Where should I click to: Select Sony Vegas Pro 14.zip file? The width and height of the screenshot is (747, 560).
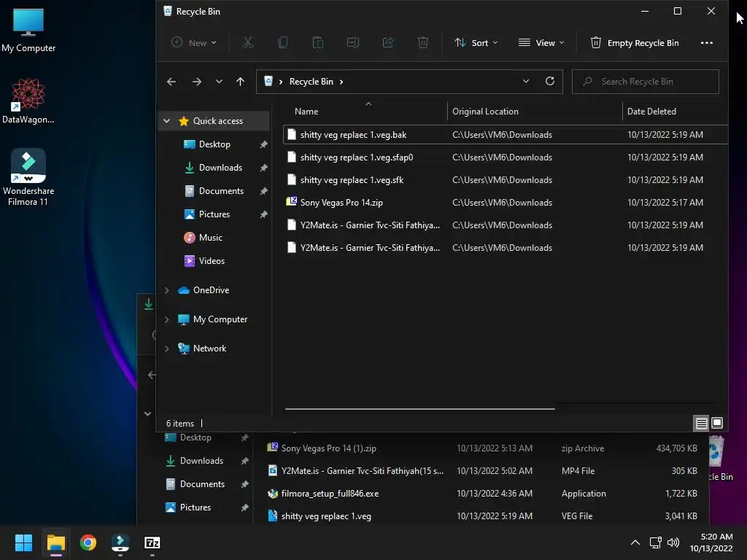click(506, 203)
